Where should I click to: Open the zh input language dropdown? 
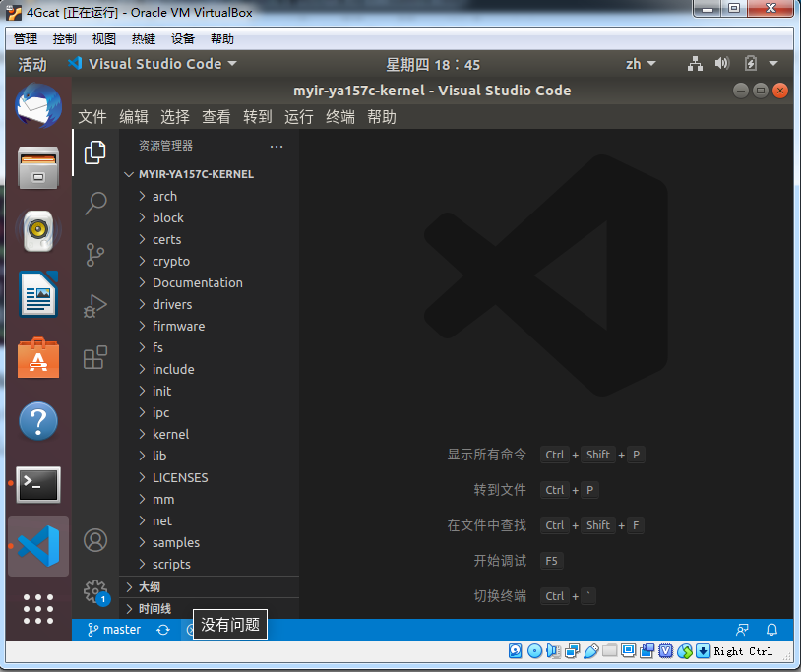click(x=641, y=64)
